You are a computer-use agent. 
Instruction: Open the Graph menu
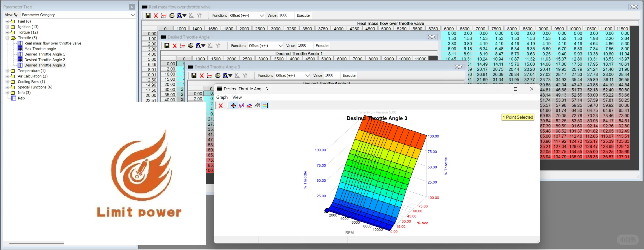click(x=222, y=97)
